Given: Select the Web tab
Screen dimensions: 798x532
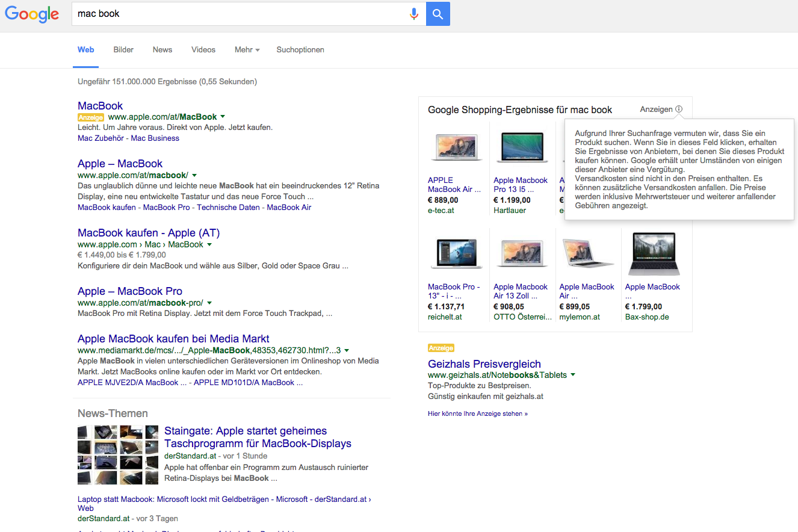Looking at the screenshot, I should click(86, 50).
